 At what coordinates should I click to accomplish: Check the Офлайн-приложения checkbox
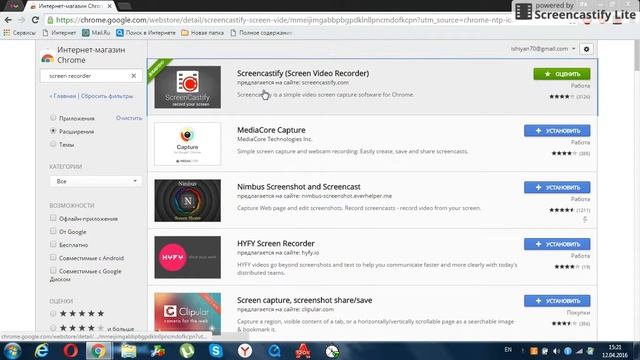coord(53,218)
